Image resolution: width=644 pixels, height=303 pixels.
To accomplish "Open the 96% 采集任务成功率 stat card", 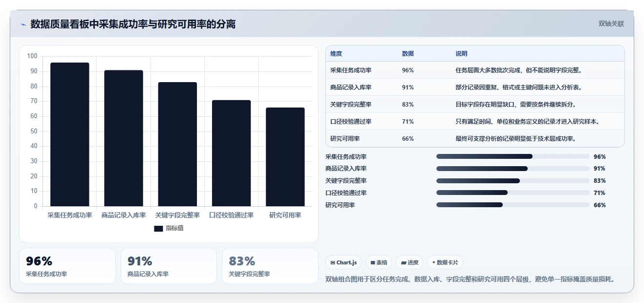I will (67, 266).
